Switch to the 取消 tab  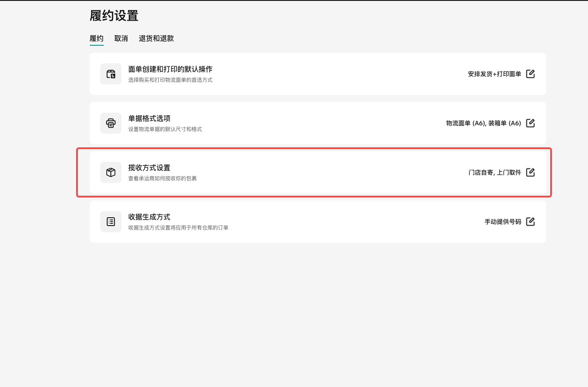121,39
